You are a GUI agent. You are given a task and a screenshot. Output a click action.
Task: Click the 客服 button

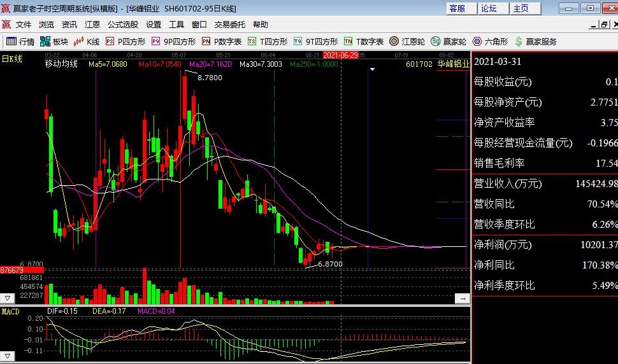click(457, 8)
